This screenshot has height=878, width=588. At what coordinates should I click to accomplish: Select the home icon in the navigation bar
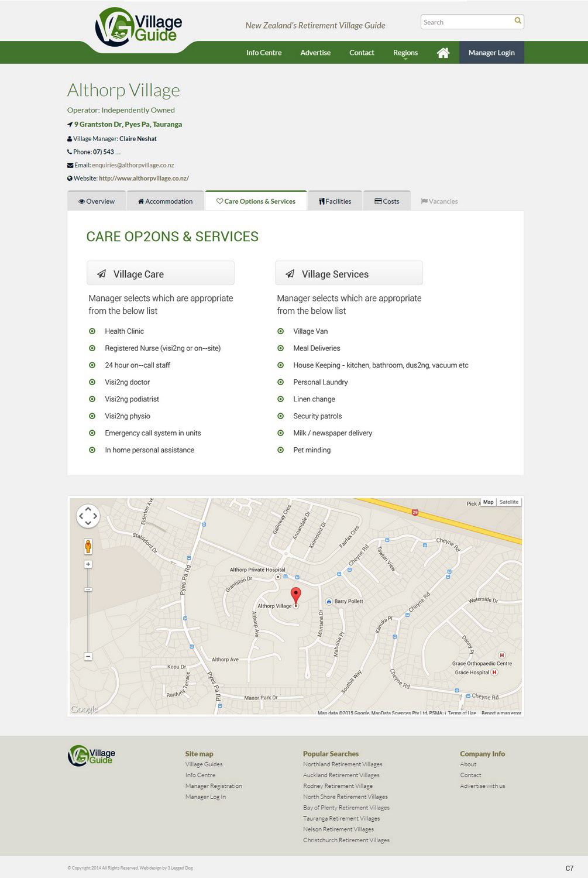point(443,52)
